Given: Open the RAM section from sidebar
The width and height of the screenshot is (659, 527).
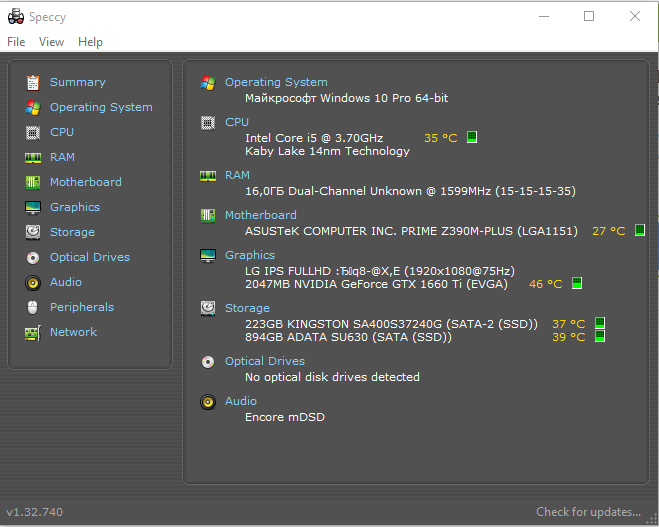Looking at the screenshot, I should [x=62, y=157].
